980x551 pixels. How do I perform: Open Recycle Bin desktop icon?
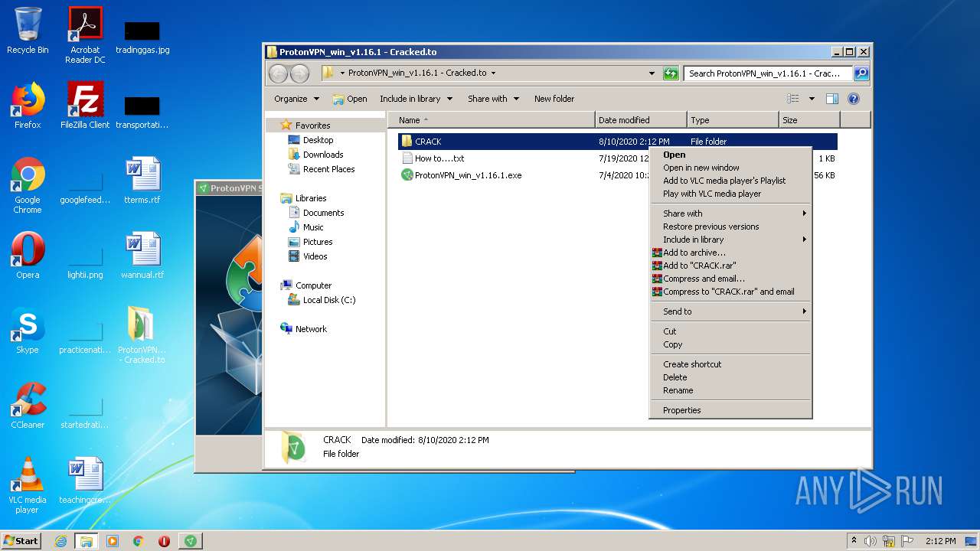pyautogui.click(x=28, y=31)
